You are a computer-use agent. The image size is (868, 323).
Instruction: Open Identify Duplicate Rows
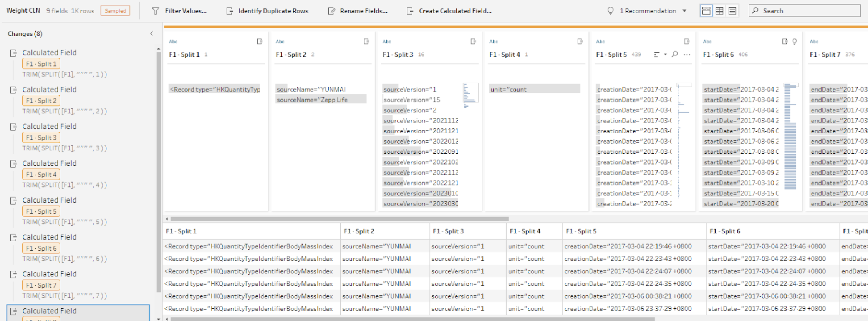click(273, 11)
